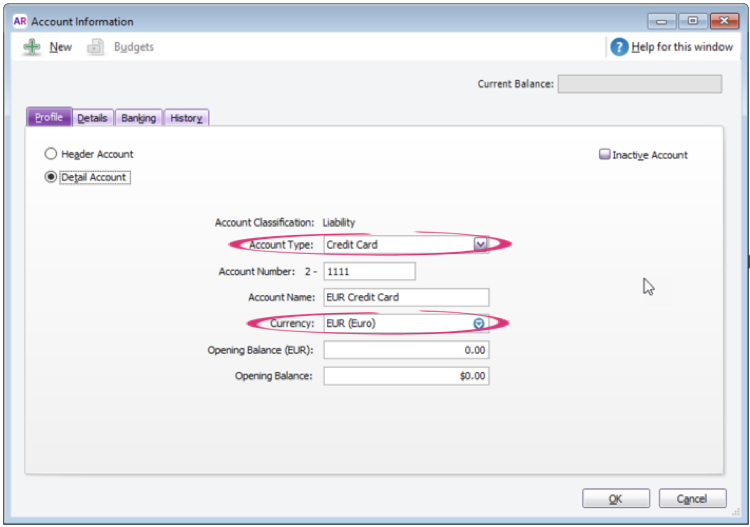Open the Account Type dropdown arrow
750x527 pixels.
(480, 244)
